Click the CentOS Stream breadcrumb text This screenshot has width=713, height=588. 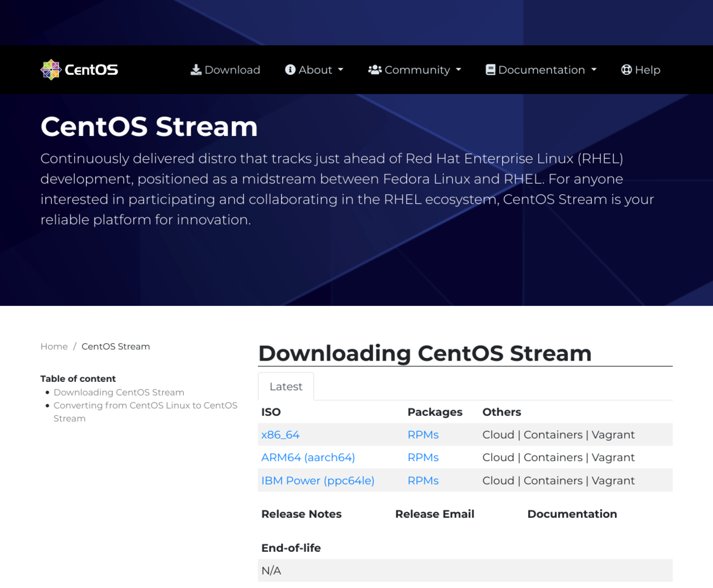pos(116,346)
